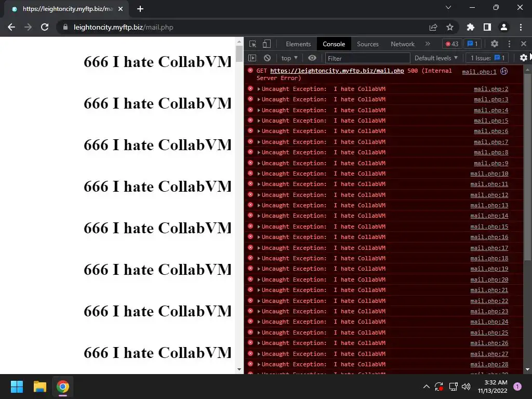Open the issues counter badge next to errors

tap(472, 44)
